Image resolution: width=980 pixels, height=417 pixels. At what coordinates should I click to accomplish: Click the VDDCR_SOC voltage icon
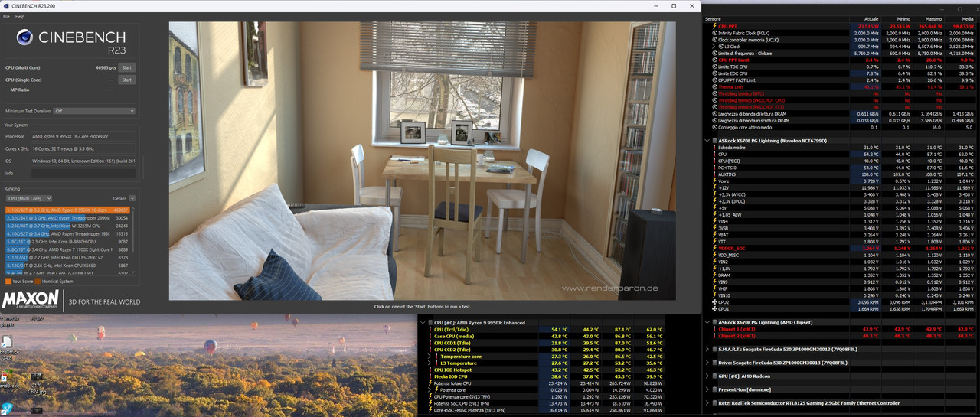coord(714,248)
